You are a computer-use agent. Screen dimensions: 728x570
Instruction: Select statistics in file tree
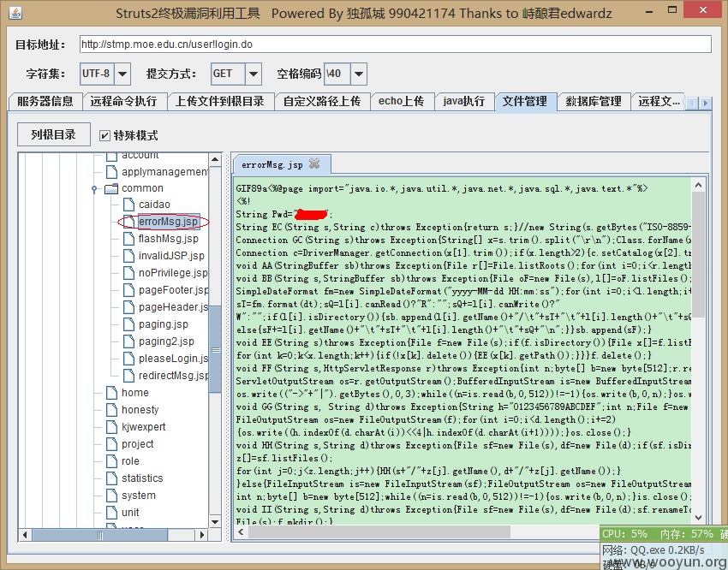click(142, 478)
